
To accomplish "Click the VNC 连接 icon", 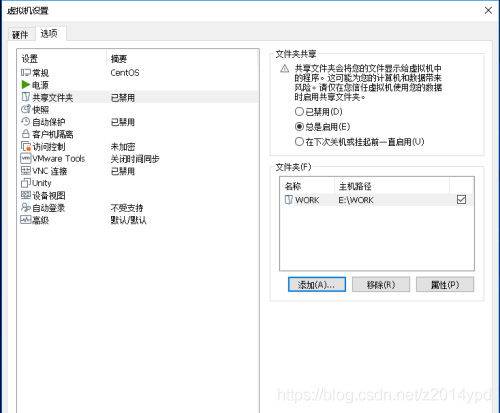I will click(26, 171).
